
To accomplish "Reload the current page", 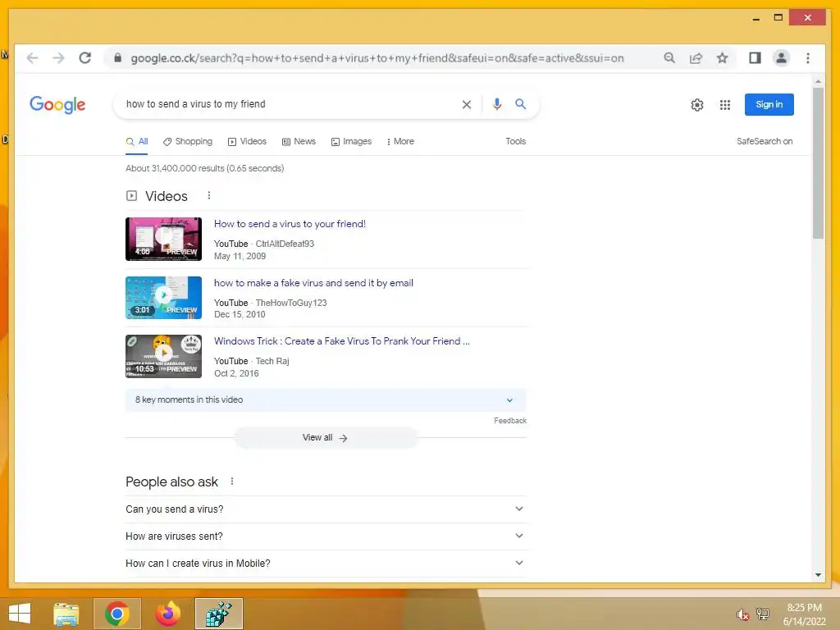I will tap(84, 58).
